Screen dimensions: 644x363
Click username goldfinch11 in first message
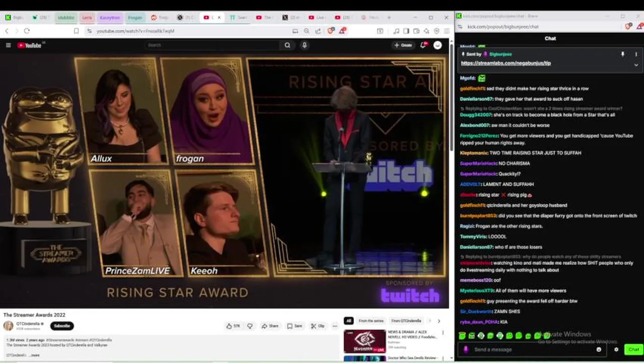pyautogui.click(x=472, y=89)
